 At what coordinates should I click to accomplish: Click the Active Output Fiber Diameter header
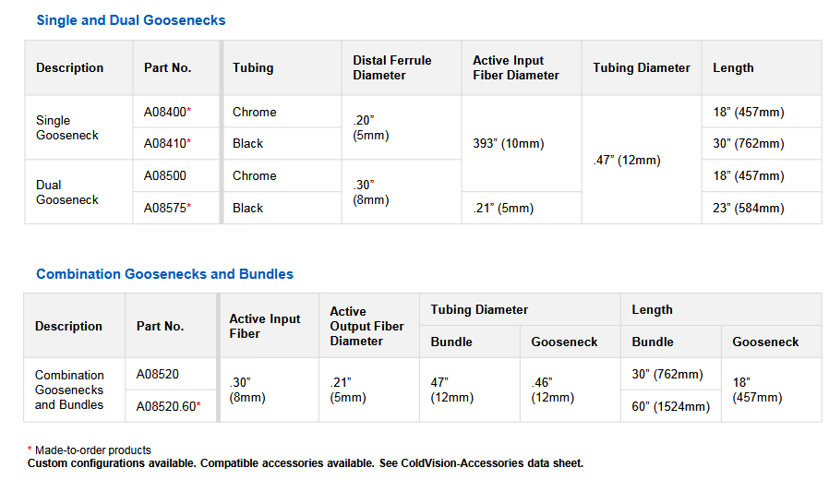click(366, 326)
